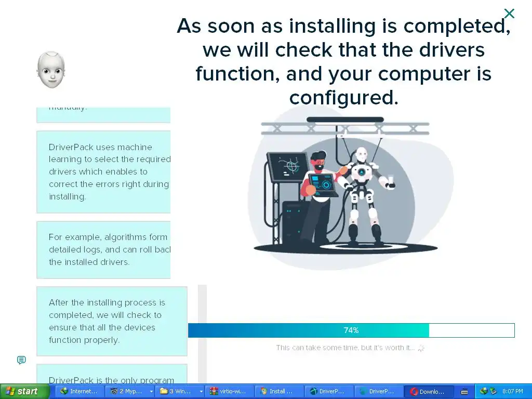Close the DriverPack installer with the X icon
The height and width of the screenshot is (399, 532).
coord(509,14)
